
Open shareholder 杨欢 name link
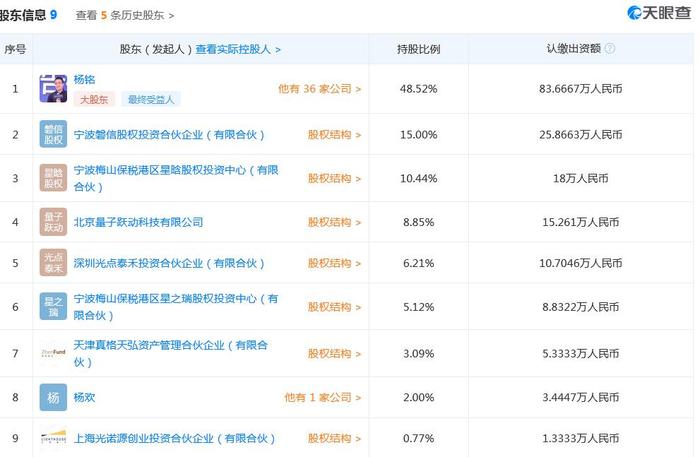point(84,397)
